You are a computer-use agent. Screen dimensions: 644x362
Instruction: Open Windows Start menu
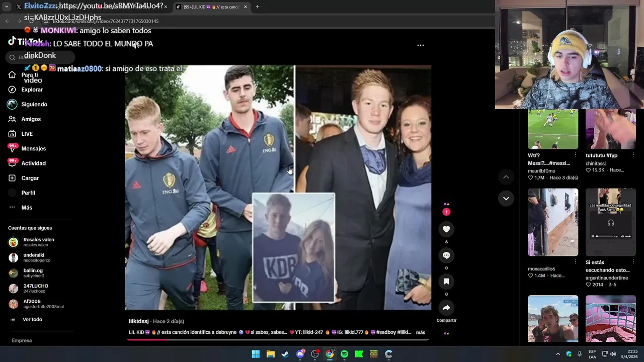pos(256,354)
